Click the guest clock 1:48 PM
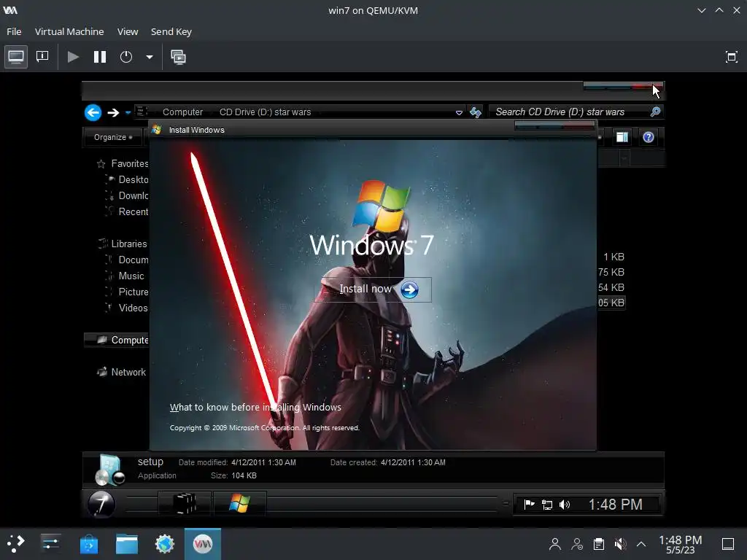 pyautogui.click(x=615, y=505)
